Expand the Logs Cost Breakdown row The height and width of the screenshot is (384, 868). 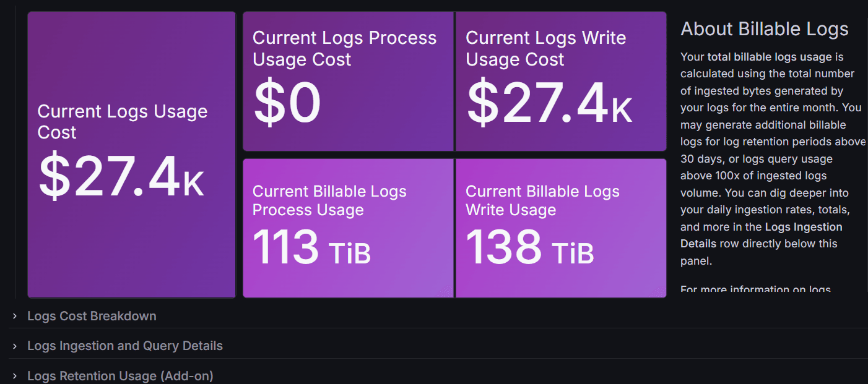point(92,315)
